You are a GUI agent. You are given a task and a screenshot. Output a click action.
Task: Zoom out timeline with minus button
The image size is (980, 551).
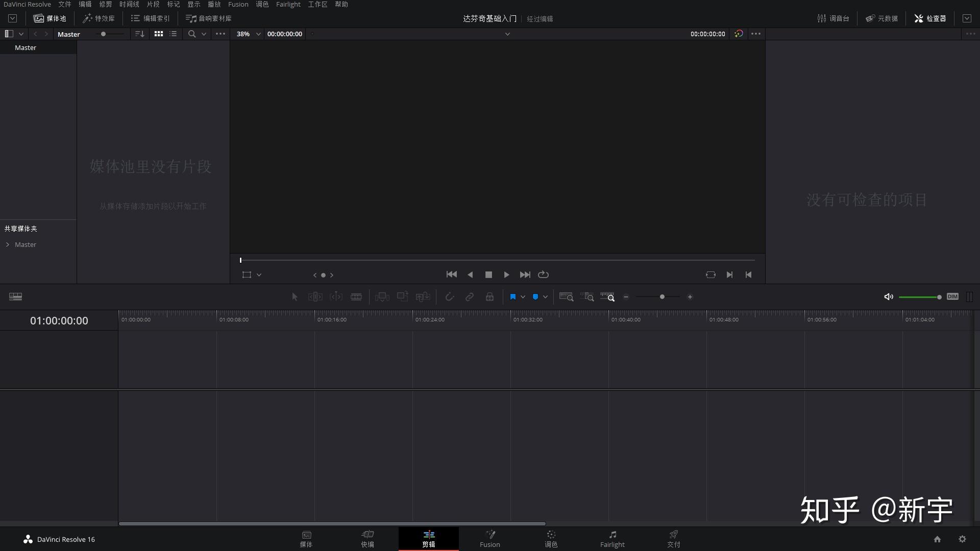626,297
